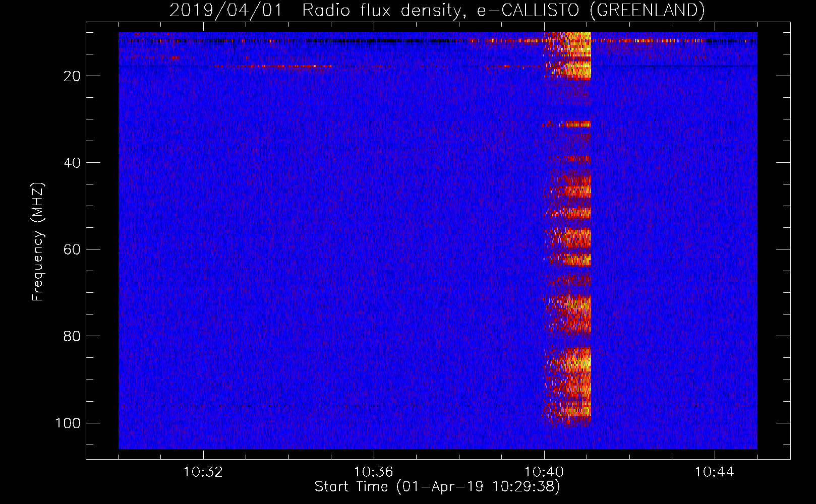Viewport: 816px width, 504px height.
Task: Click the 60 MHz frequency tick label
Action: point(72,249)
